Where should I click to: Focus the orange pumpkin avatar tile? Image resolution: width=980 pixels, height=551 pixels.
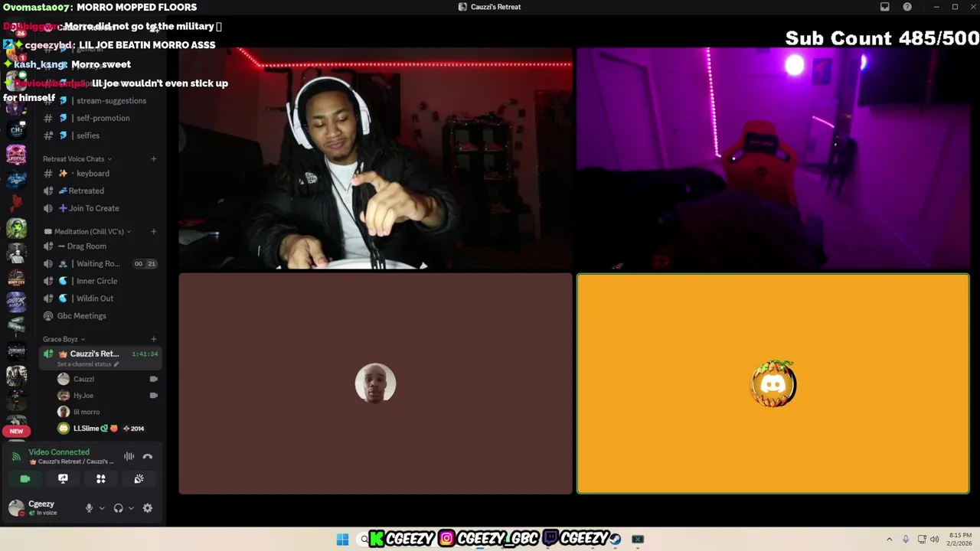tap(773, 383)
